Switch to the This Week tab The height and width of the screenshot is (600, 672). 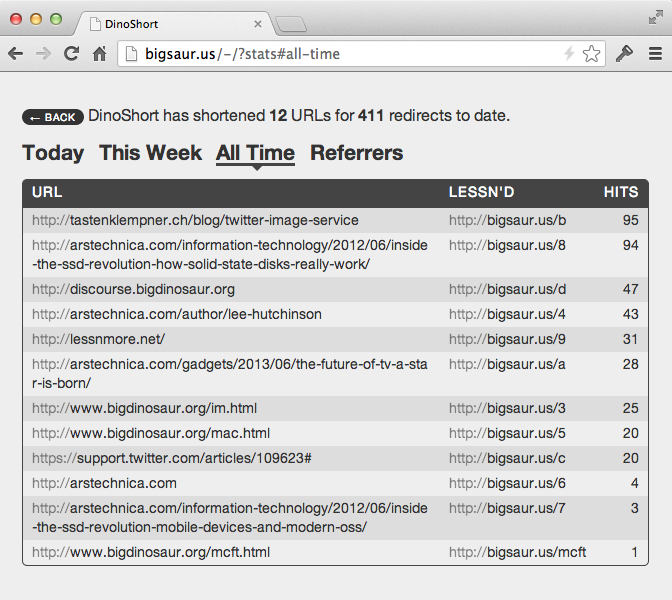tap(150, 153)
